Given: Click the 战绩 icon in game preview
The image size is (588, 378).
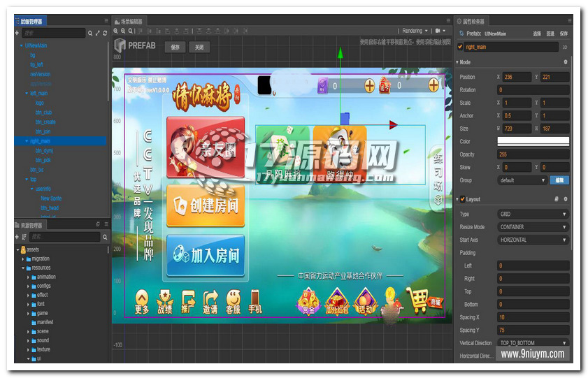Looking at the screenshot, I should coord(164,302).
